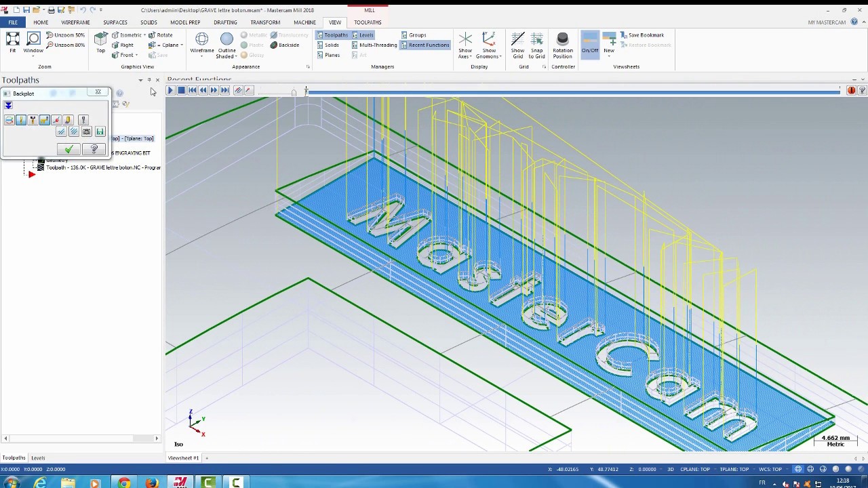The height and width of the screenshot is (488, 868).
Task: Click the Fit zoom icon
Action: (12, 43)
